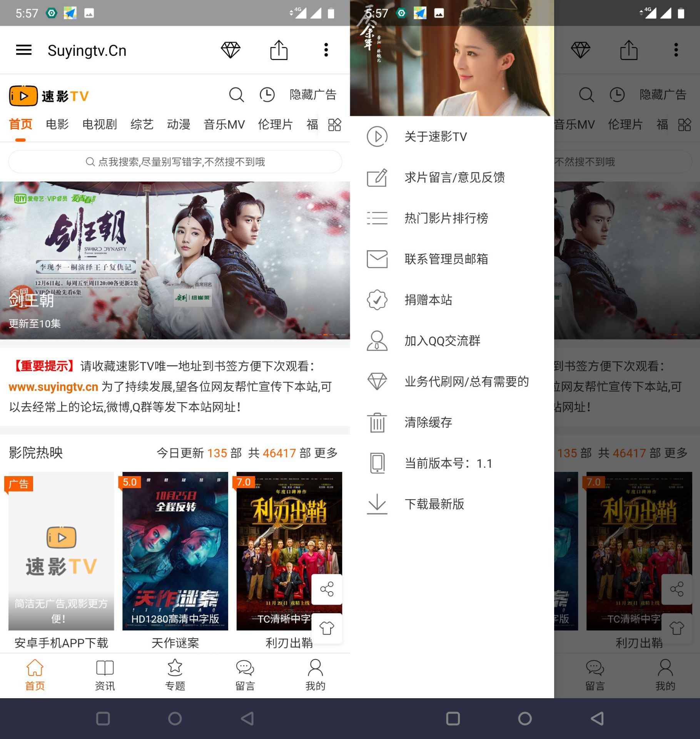Tap the magnifier search icon beside 速影TV logo
The image size is (700, 739).
coord(236,95)
